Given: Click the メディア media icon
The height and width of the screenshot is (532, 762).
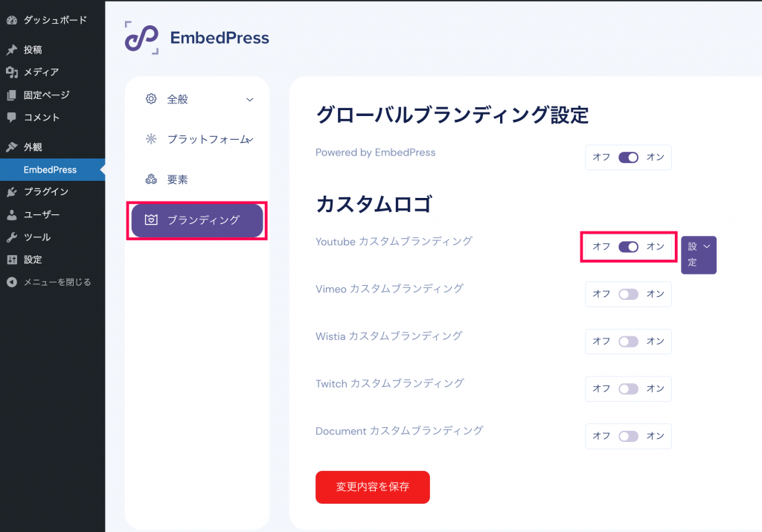Looking at the screenshot, I should click(x=12, y=72).
